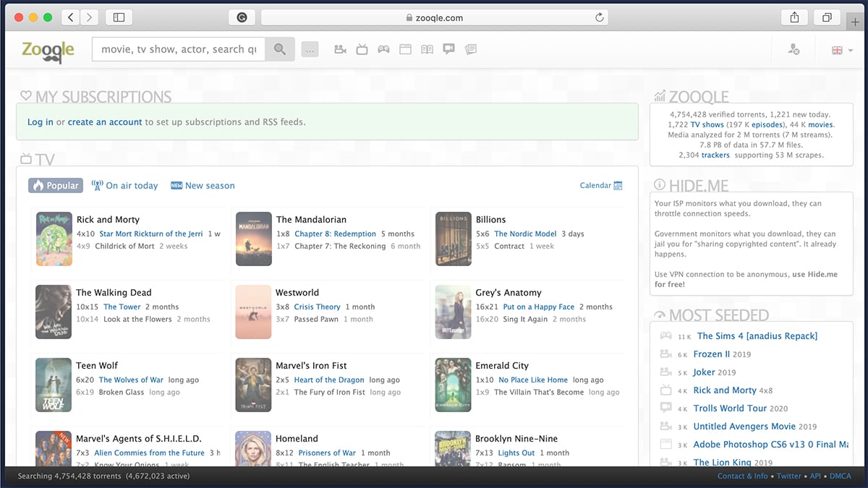Open Trolls World Tour torrent link
The width and height of the screenshot is (868, 488).
pos(730,408)
